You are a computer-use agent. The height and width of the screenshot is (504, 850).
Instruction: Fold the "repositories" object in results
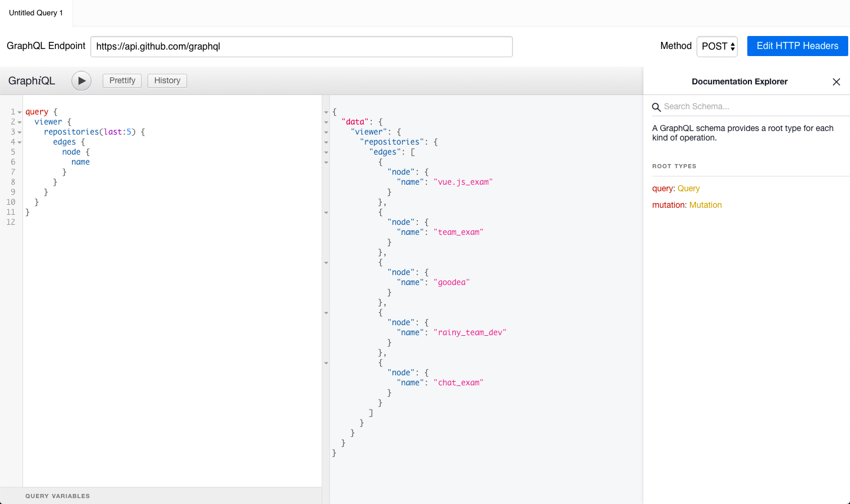(326, 142)
